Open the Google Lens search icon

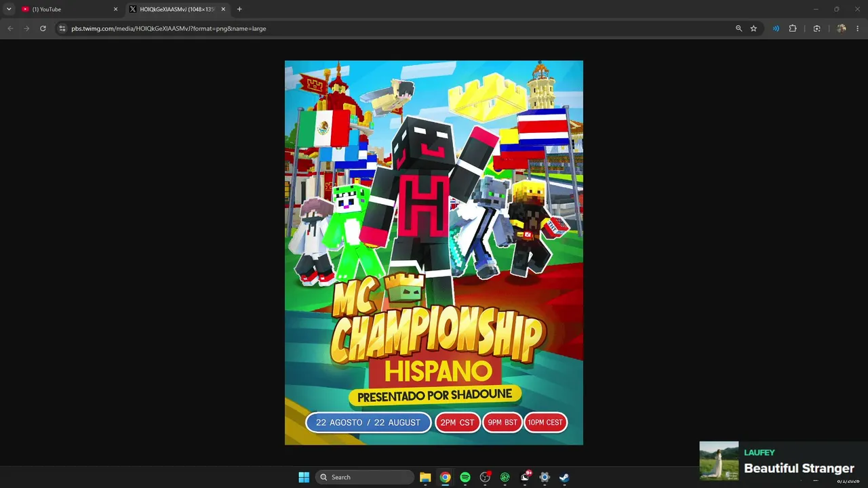(816, 28)
